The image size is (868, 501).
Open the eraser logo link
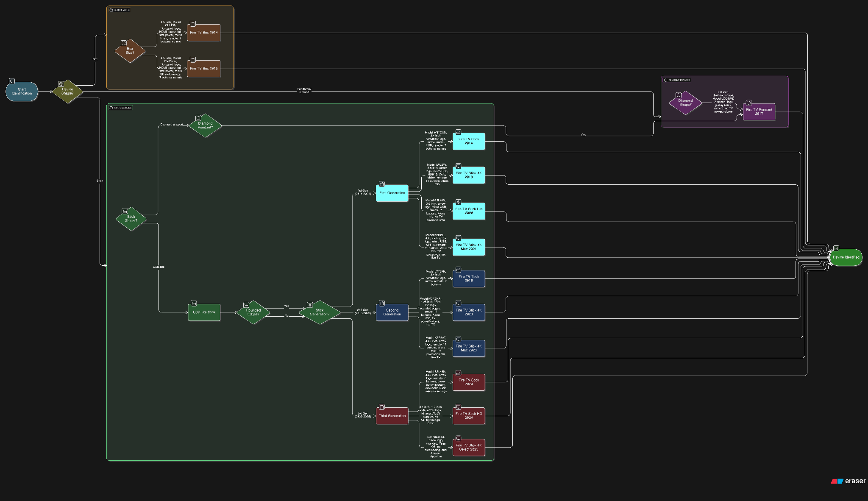pos(849,481)
